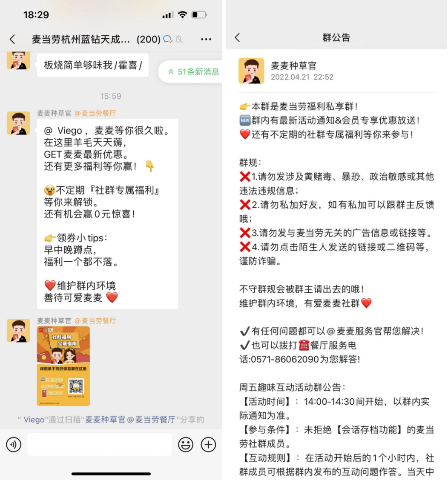Tap sender name 麦麦种草官 above welcome message
Screen dimensions: 448x480
pos(54,113)
